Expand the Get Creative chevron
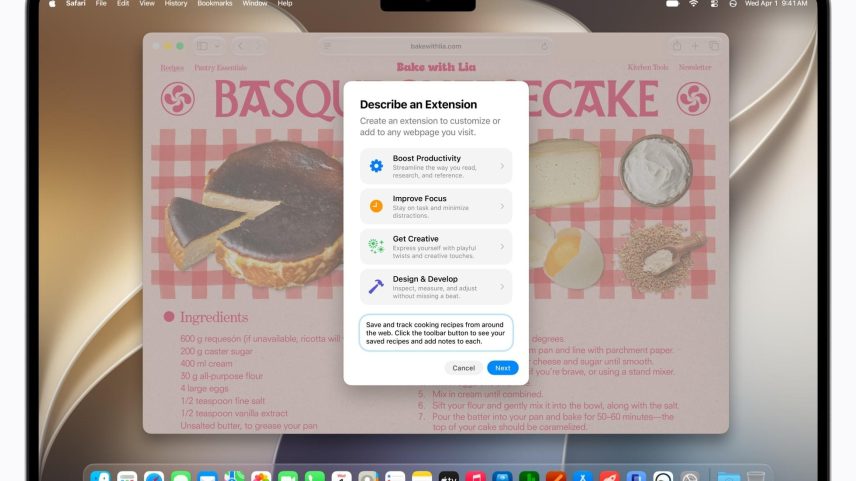Screen dimensions: 856x481 click(502, 247)
